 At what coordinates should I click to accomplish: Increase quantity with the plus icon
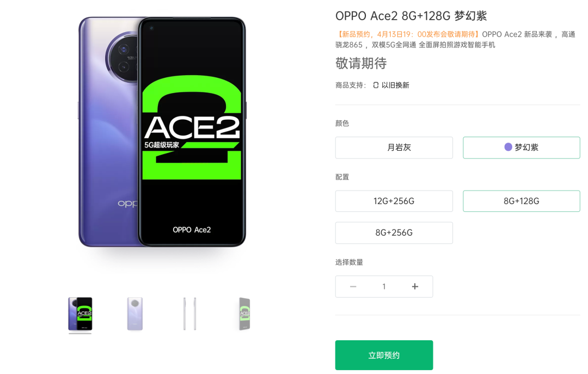coord(415,286)
